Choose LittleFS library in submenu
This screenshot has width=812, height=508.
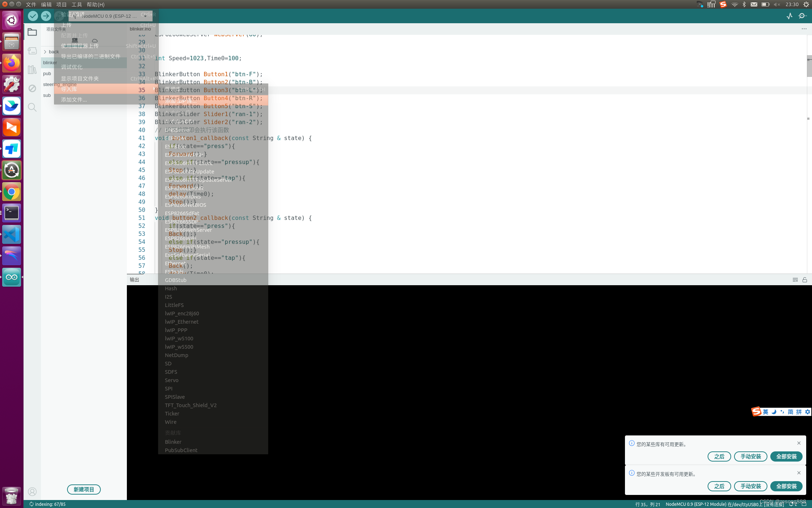(x=213, y=305)
